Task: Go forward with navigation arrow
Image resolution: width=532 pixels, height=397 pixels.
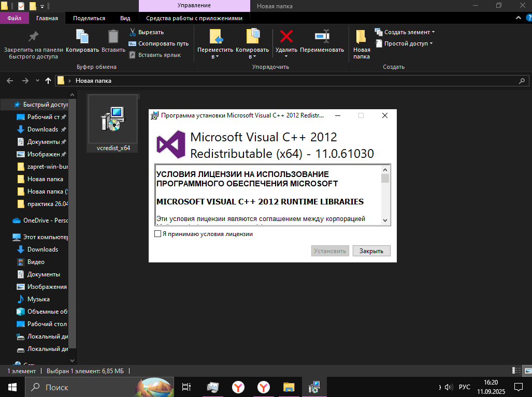Action: point(25,81)
